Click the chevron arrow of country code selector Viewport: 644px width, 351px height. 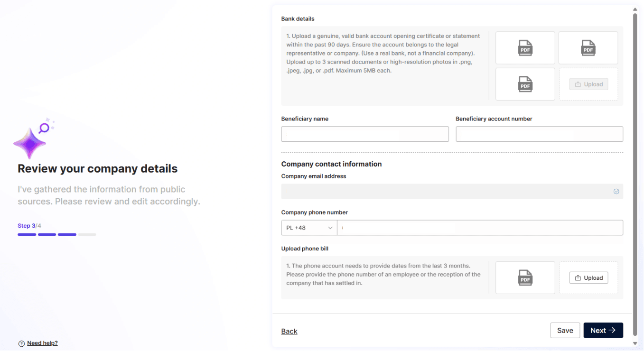click(x=330, y=228)
